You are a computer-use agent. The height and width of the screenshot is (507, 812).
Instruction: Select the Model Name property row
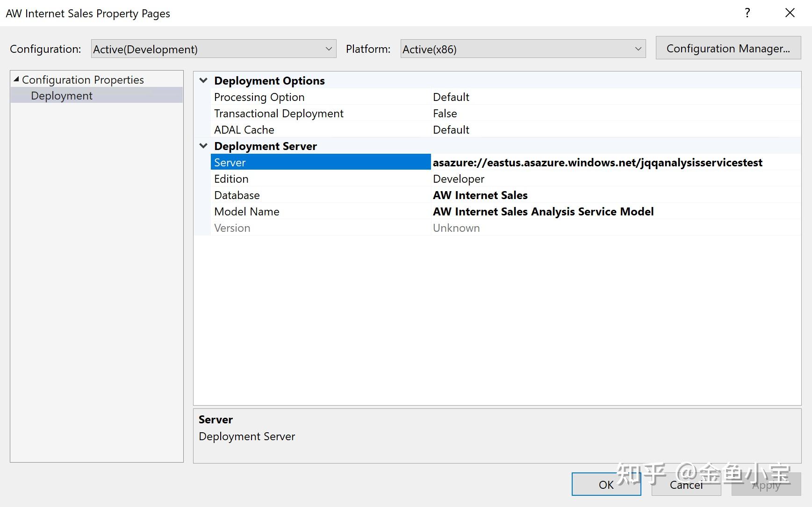pyautogui.click(x=246, y=211)
